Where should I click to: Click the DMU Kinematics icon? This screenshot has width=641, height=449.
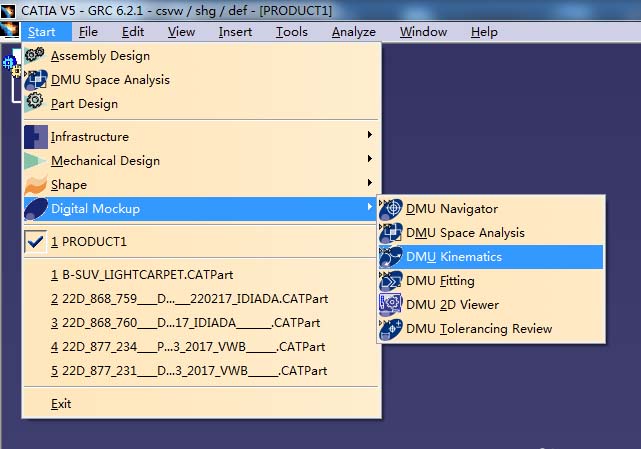click(x=391, y=257)
